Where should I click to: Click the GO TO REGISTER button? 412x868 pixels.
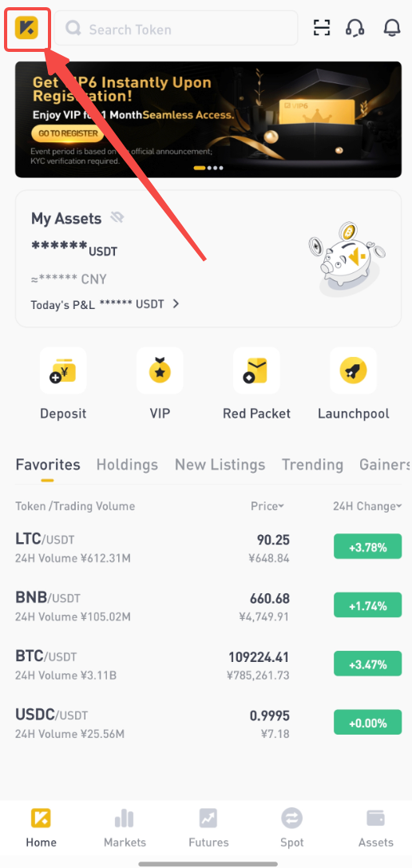[68, 133]
